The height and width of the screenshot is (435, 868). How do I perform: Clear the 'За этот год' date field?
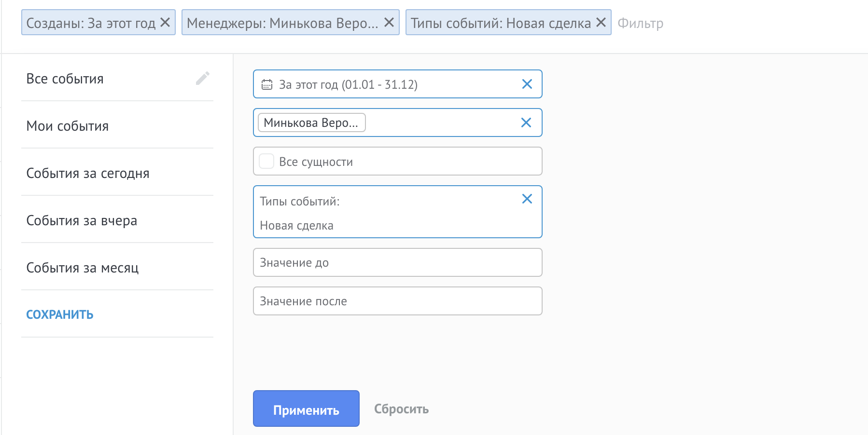click(x=527, y=84)
